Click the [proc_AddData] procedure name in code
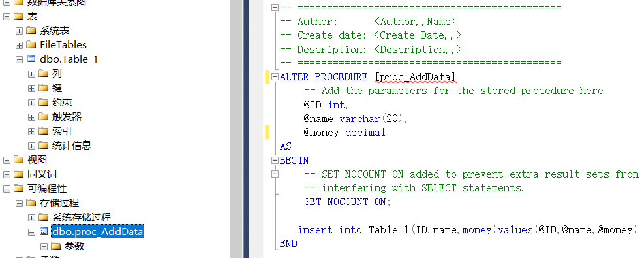644x258 pixels. point(415,77)
